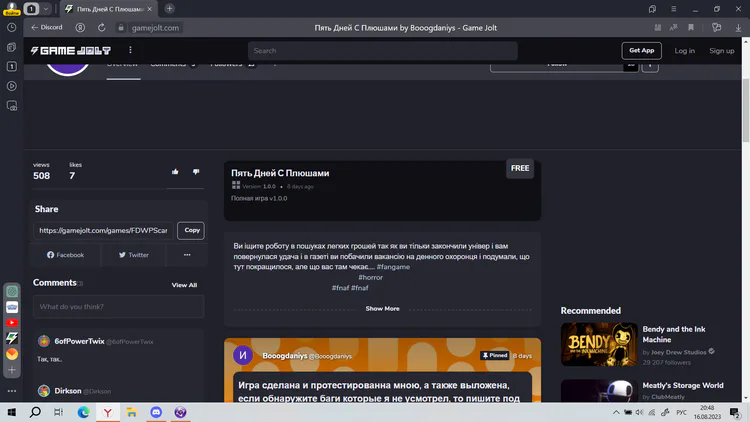The image size is (750, 422).
Task: Open the three-dot menu beside Game Jolt logo
Action: [x=130, y=50]
